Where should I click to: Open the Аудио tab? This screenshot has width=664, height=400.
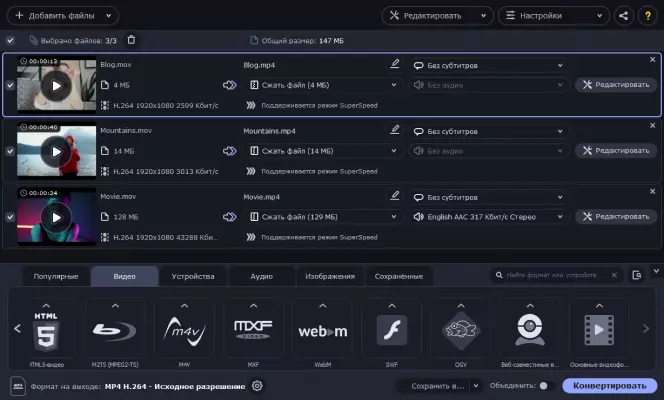(261, 276)
